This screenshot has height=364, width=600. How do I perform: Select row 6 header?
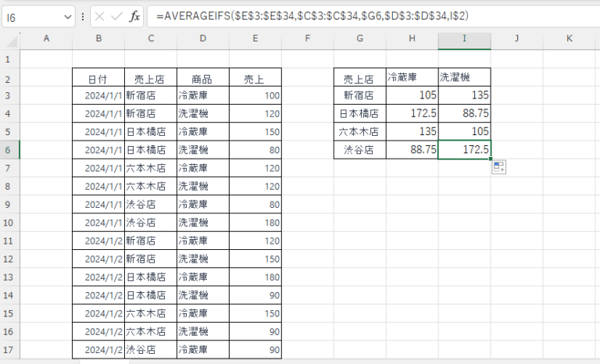click(9, 149)
